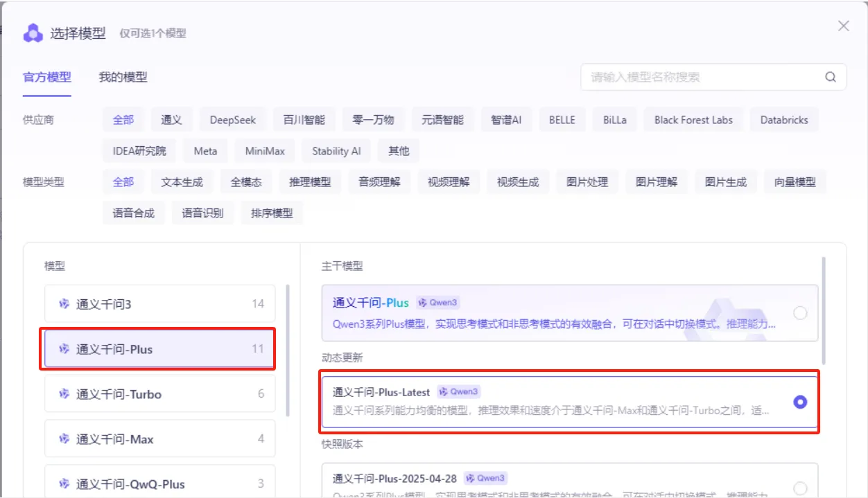
Task: Click the 通义千问-Plus-Latest model title
Action: (x=381, y=392)
